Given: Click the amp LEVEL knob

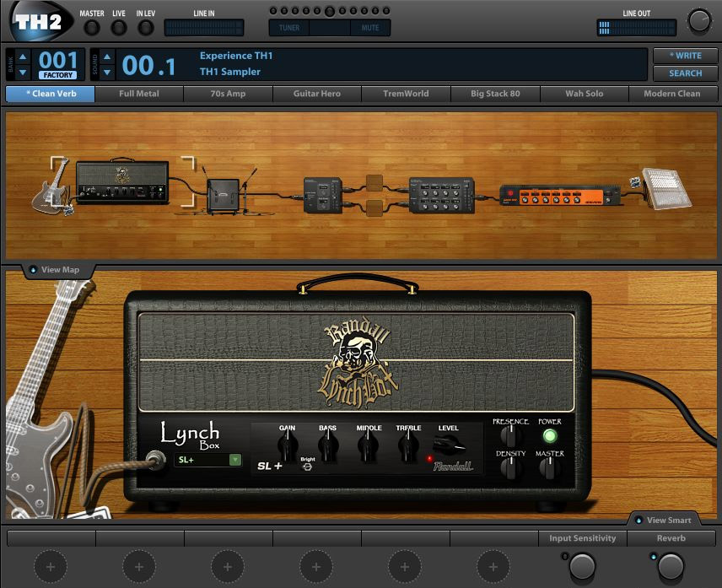Looking at the screenshot, I should (x=448, y=445).
